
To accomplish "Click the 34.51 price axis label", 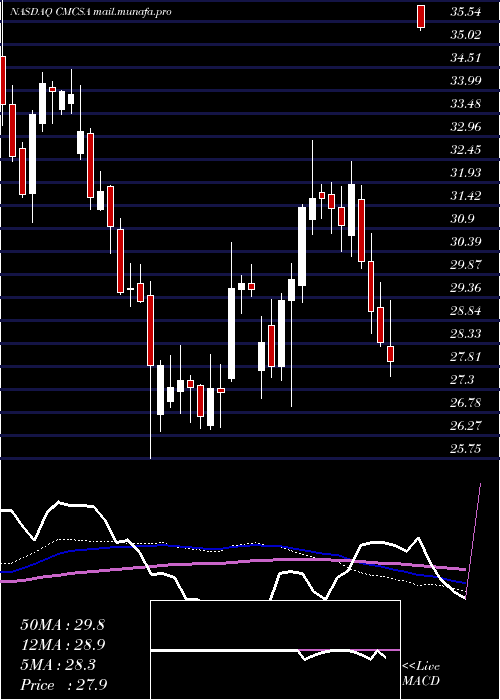I will (x=465, y=58).
